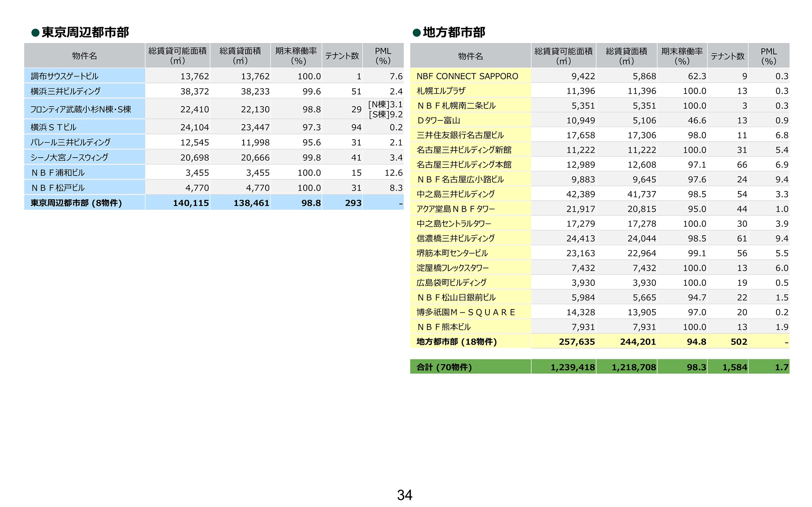Select the 東京周辺都市部 section heading
Viewport: 812px width, 507px height.
click(85, 32)
